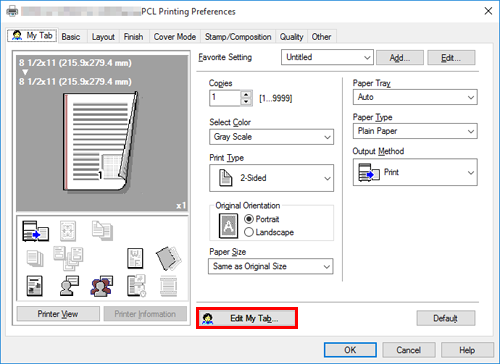Select the Portrait orientation radio button
Viewport: 500px width, 364px height.
tap(249, 219)
